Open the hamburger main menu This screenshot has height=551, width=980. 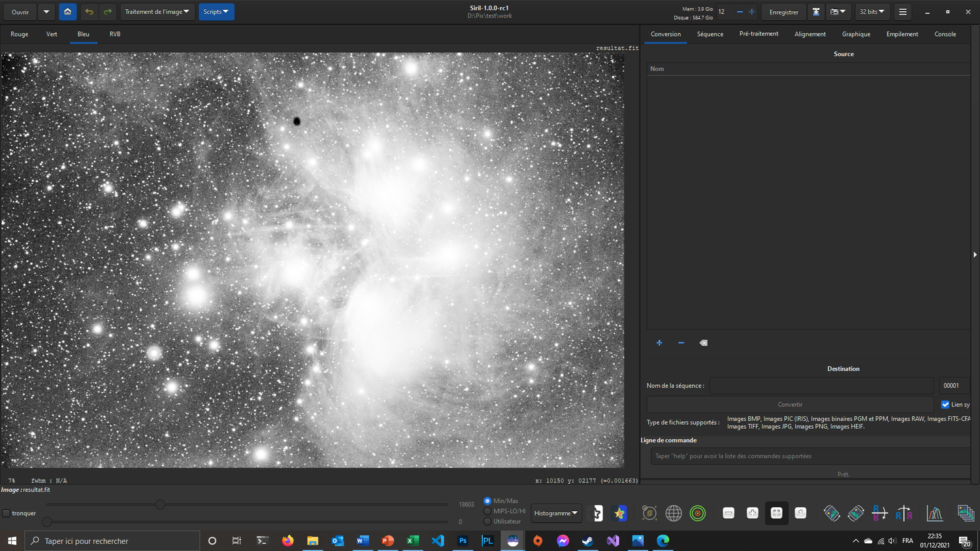click(x=902, y=12)
